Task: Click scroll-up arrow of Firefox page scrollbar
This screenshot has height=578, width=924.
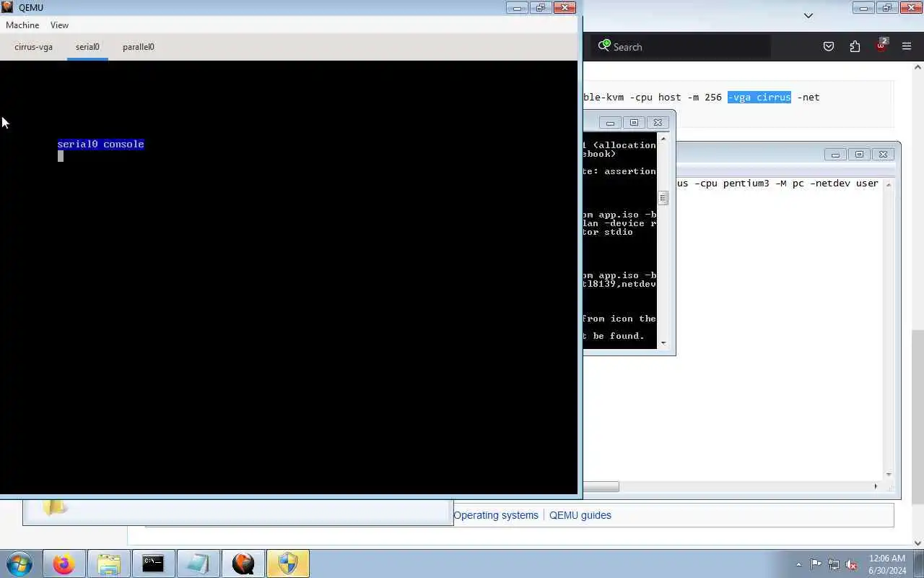Action: click(918, 67)
